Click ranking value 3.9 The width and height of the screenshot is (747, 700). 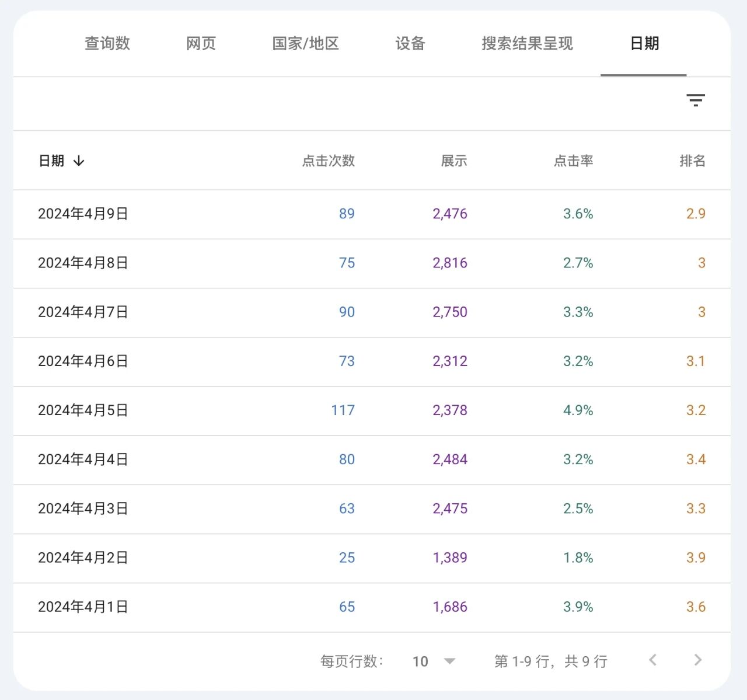coord(696,558)
